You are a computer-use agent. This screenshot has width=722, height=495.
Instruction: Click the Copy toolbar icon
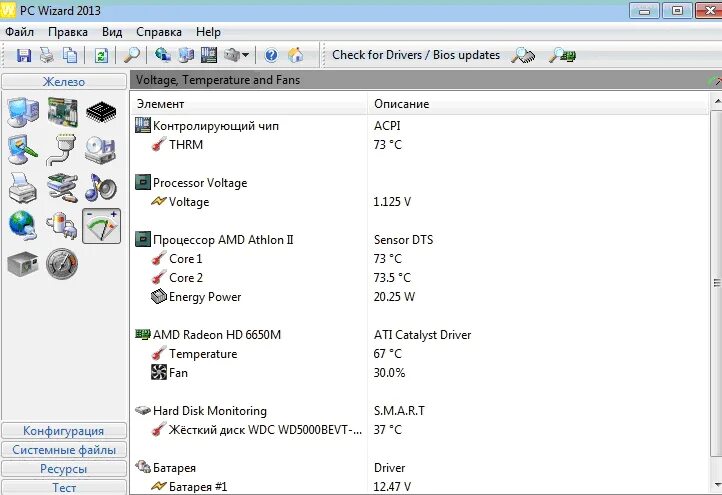tap(70, 55)
